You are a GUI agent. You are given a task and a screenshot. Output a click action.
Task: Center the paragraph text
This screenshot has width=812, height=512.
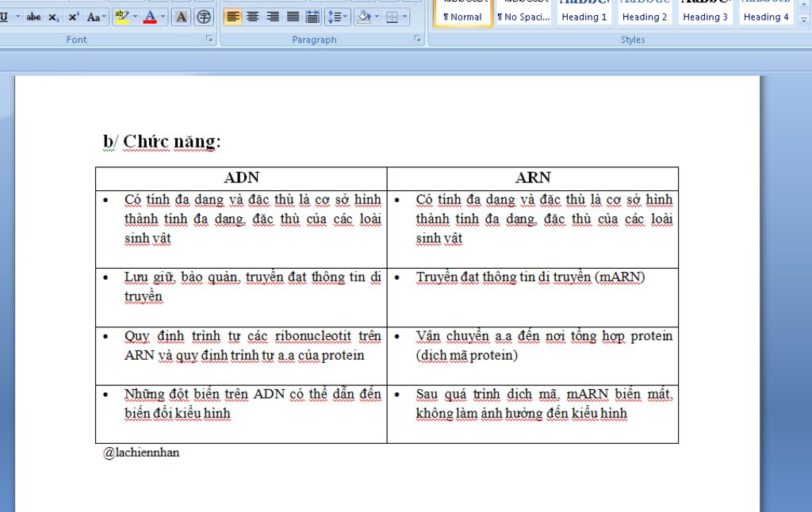click(253, 17)
